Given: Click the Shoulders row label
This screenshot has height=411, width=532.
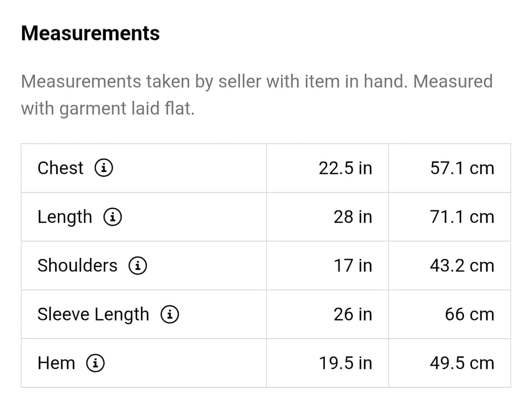Looking at the screenshot, I should pos(77,265).
